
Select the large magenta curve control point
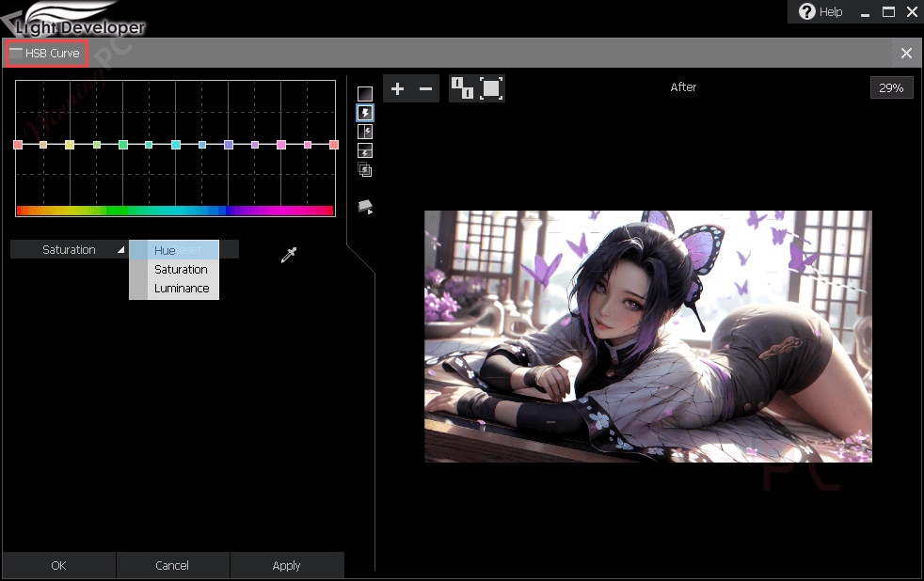click(x=281, y=145)
